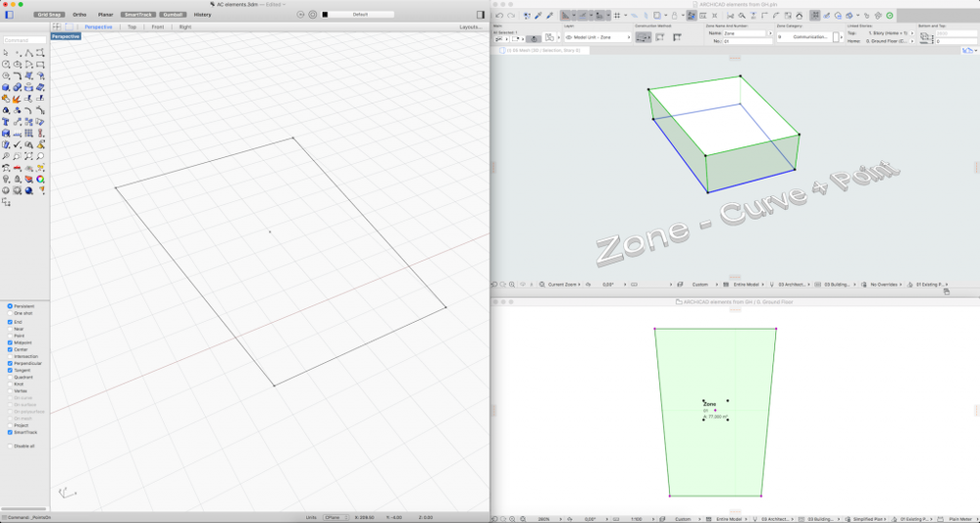980x523 pixels.
Task: Select the Persistent osnap radio button
Action: 10,306
